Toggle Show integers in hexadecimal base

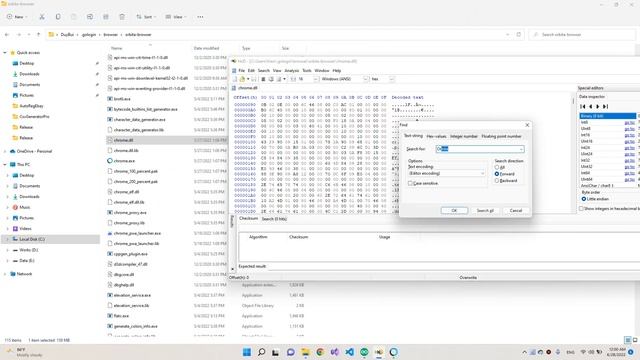click(581, 209)
